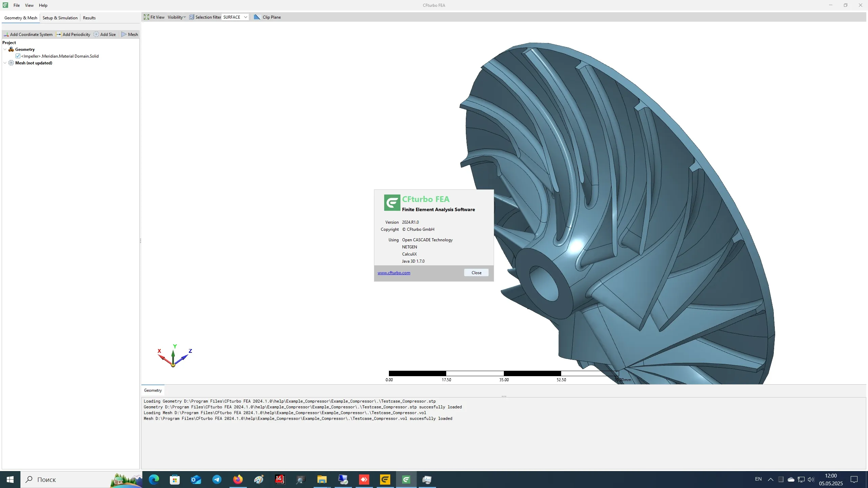Image resolution: width=868 pixels, height=488 pixels.
Task: Select the Geometry folder icon in tree
Action: click(x=11, y=49)
